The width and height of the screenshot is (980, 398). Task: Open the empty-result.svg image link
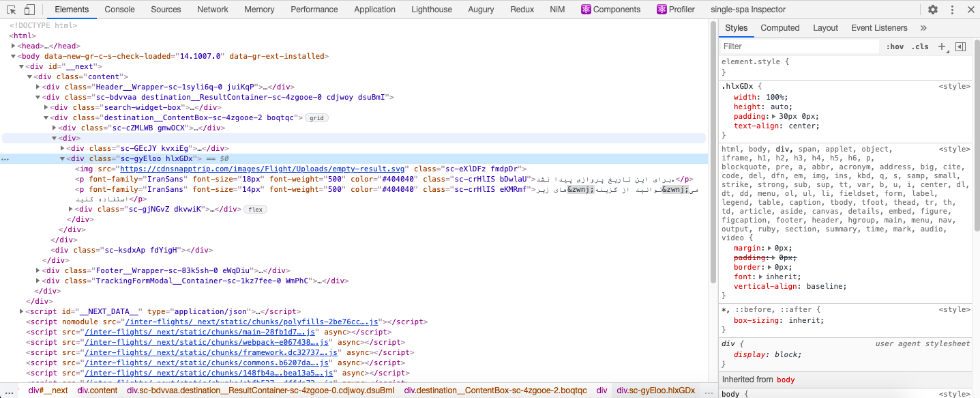263,169
